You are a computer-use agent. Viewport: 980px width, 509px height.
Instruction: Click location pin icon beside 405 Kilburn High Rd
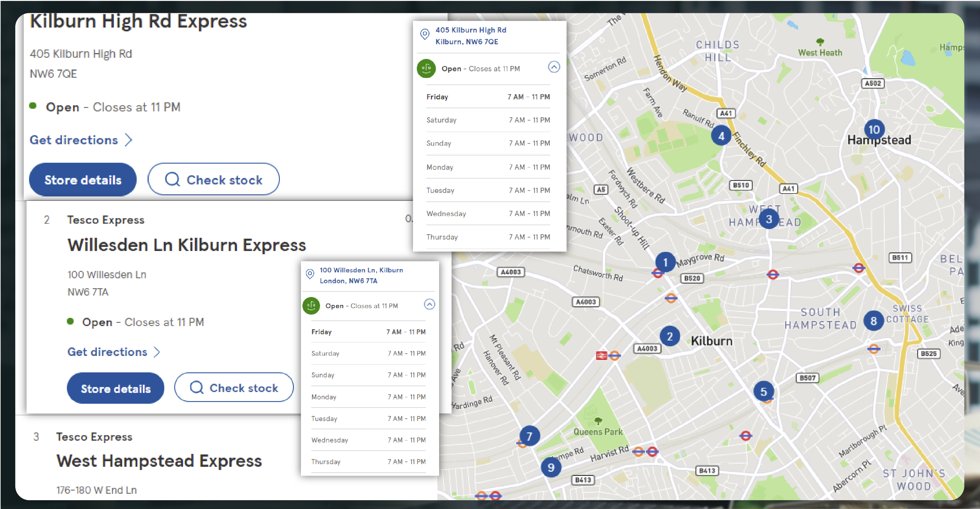(x=424, y=34)
